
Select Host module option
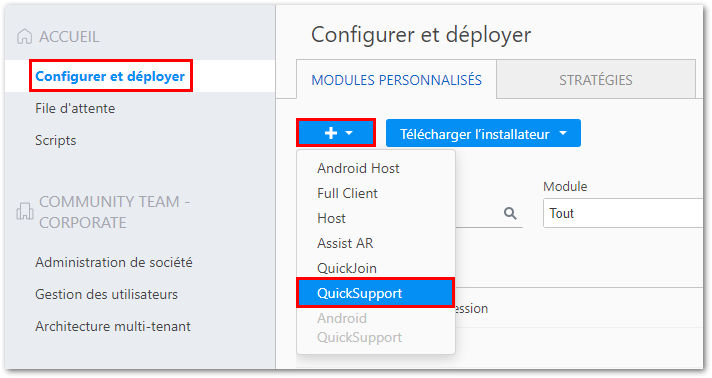click(331, 218)
